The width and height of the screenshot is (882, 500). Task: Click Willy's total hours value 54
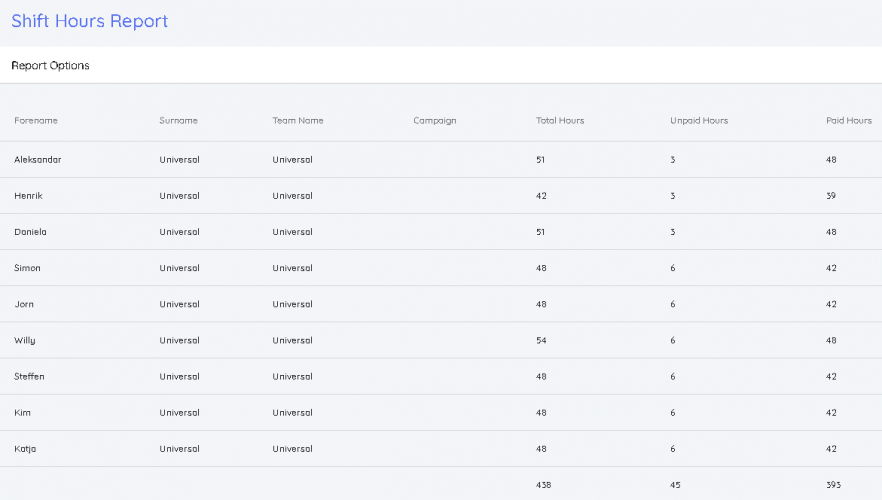click(x=541, y=340)
